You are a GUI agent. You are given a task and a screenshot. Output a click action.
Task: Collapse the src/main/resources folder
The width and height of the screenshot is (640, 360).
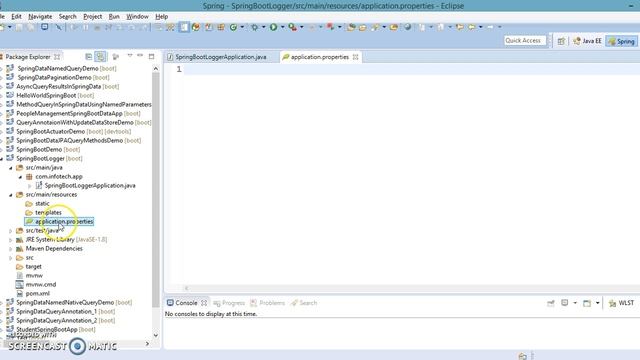(11, 195)
